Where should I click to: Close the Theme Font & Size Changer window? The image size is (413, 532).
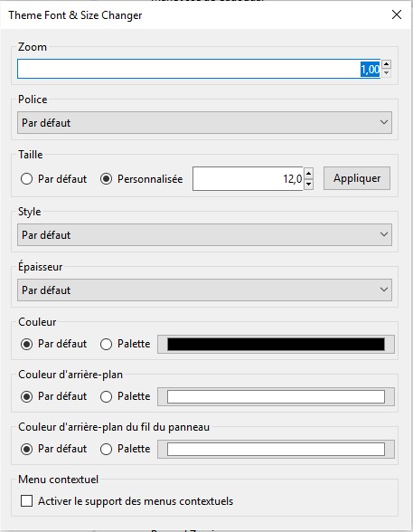397,14
